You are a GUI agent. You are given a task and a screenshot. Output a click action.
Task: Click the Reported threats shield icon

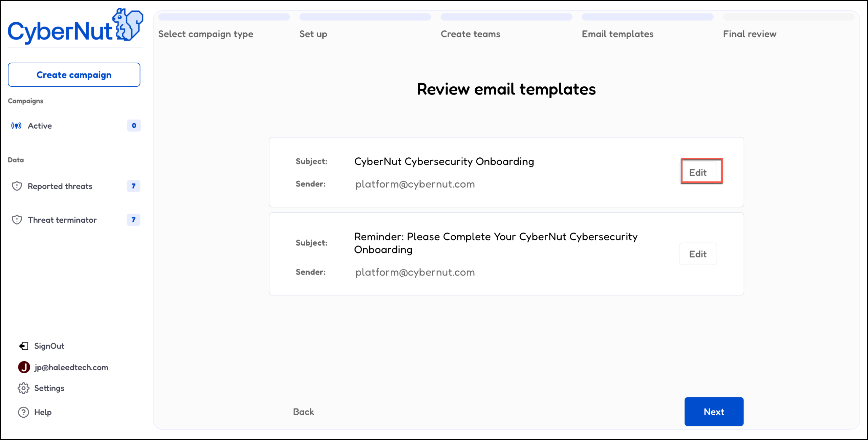point(17,186)
